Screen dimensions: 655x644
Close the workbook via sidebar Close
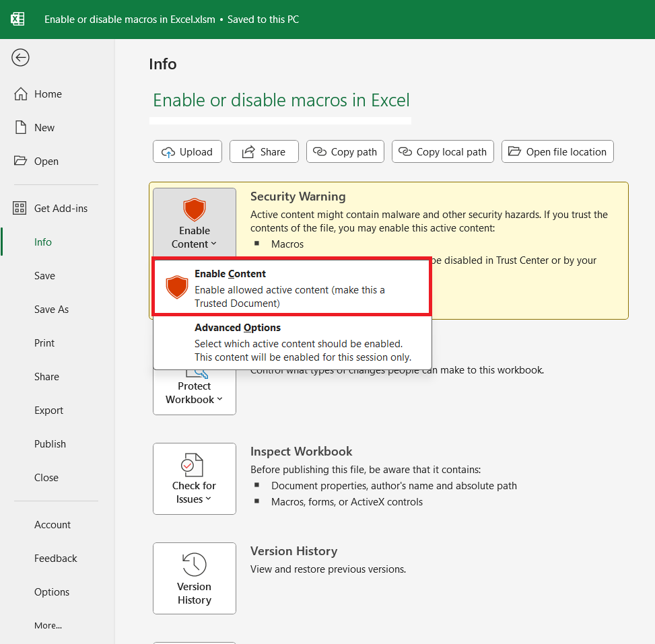point(46,477)
